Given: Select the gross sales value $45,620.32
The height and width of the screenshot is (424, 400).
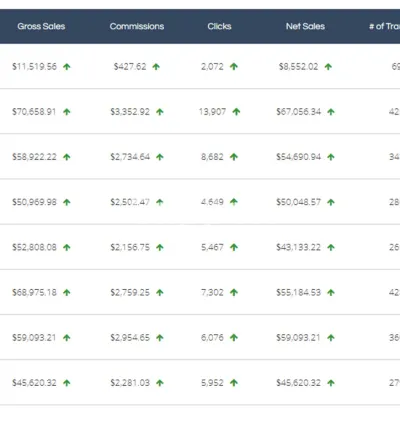Looking at the screenshot, I should (x=34, y=383).
